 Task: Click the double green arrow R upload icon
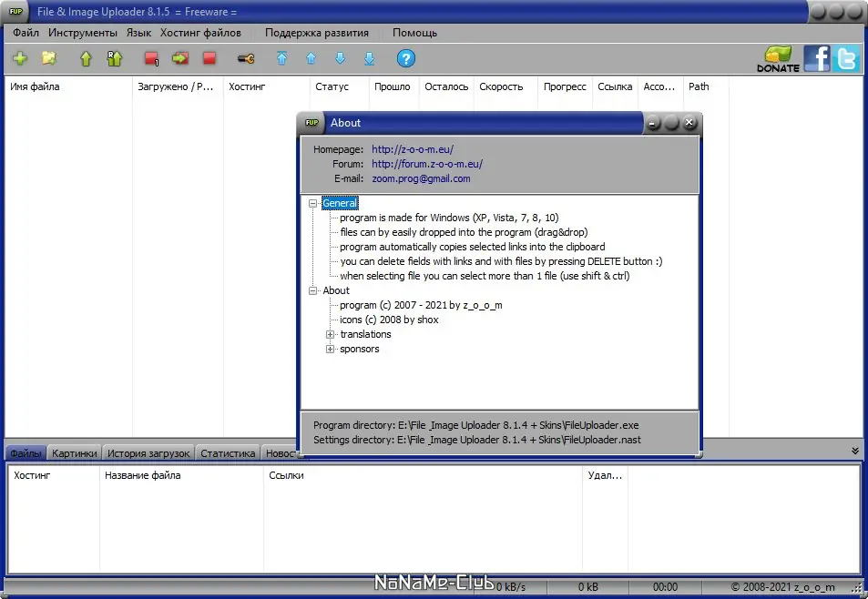pos(115,58)
